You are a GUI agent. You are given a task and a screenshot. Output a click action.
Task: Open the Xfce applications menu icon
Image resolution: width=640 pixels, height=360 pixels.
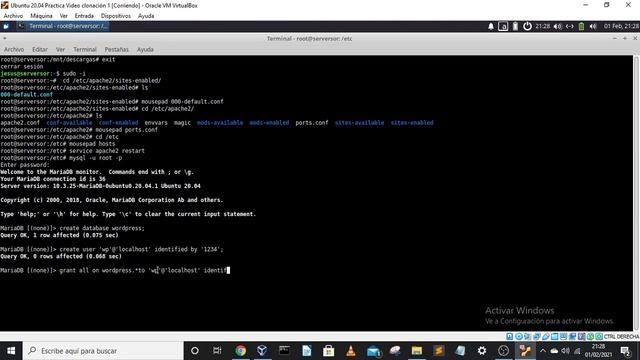(6, 26)
